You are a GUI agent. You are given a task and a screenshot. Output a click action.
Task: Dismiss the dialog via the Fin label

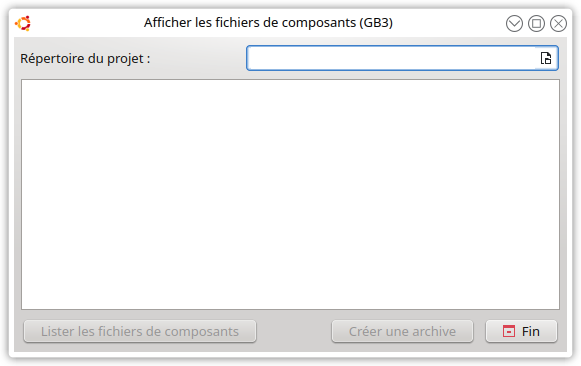click(x=531, y=331)
